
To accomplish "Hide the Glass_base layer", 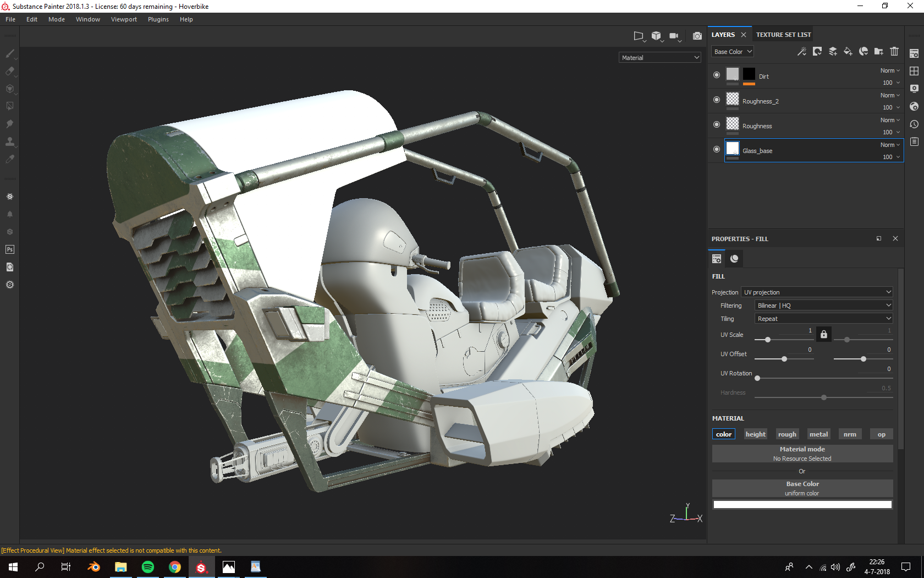I will [x=716, y=149].
